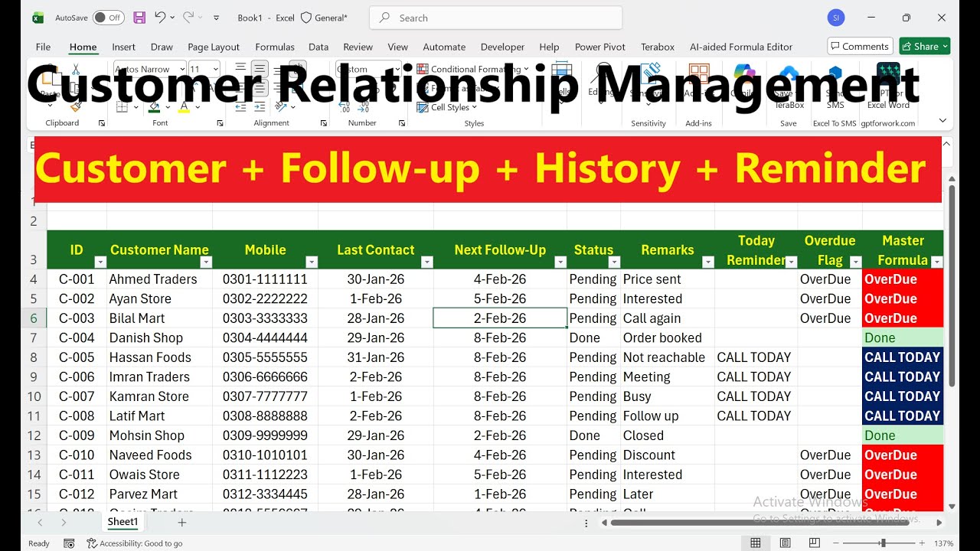Open the Clipboard dialog launcher
Screen dimensions: 980x551
tap(102, 123)
